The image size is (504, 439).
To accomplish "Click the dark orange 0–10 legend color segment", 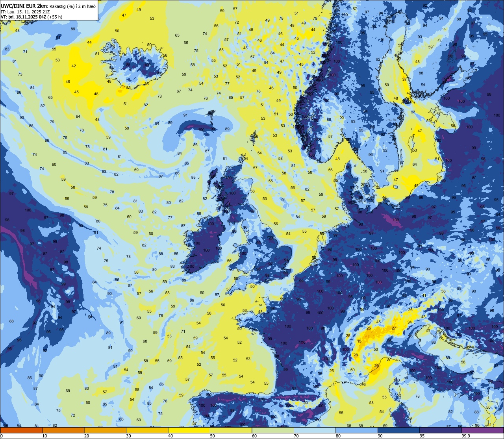I will [x=21, y=430].
